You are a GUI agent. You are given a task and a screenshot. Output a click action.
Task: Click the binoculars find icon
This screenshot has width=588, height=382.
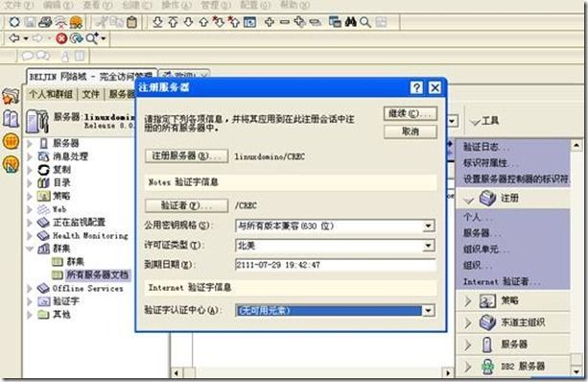pyautogui.click(x=351, y=22)
